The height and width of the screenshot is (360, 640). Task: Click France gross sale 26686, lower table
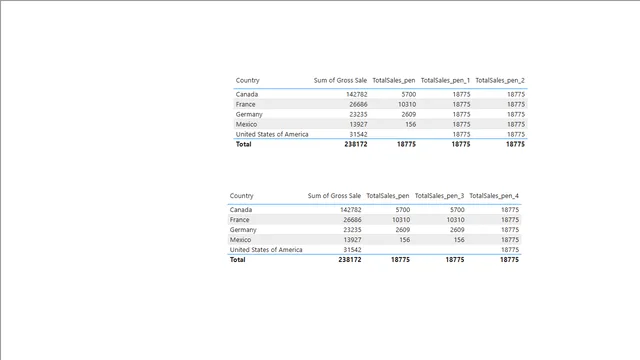coord(352,220)
